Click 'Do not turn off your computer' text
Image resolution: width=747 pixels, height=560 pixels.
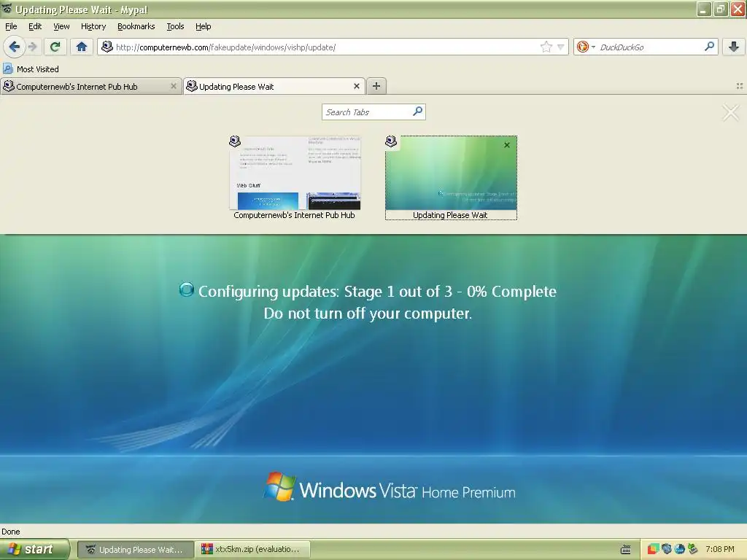(368, 314)
